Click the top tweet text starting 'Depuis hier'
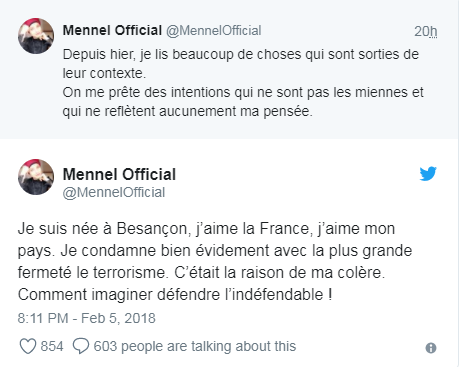Viewport: 459px width, 367px height. point(243,83)
